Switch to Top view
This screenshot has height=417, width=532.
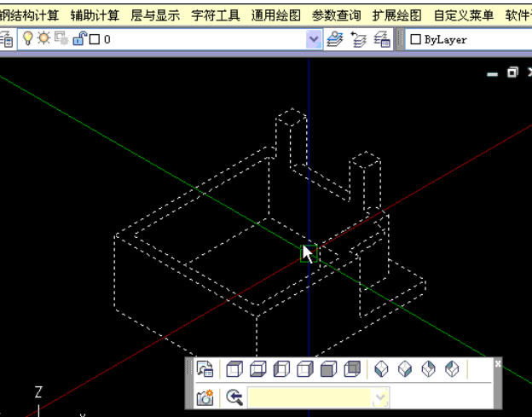click(x=234, y=369)
